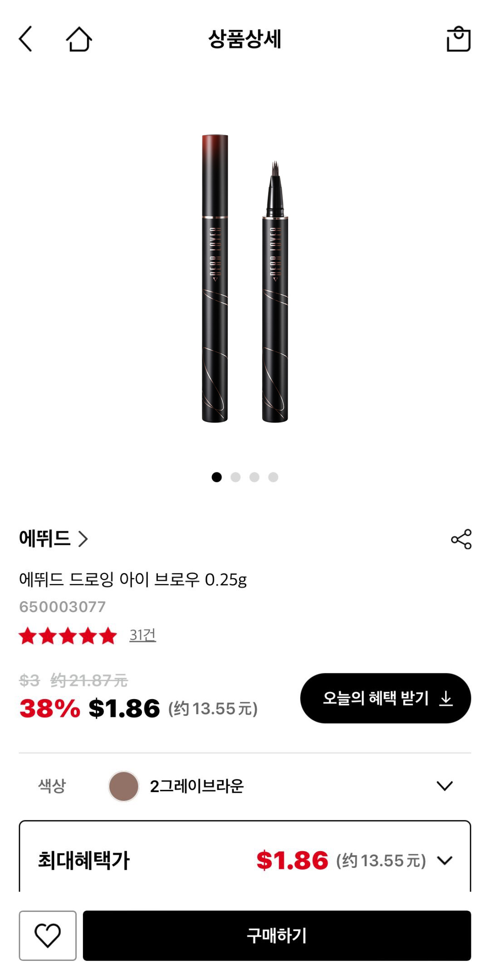Go to home via house icon
490x980 pixels.
tap(79, 39)
